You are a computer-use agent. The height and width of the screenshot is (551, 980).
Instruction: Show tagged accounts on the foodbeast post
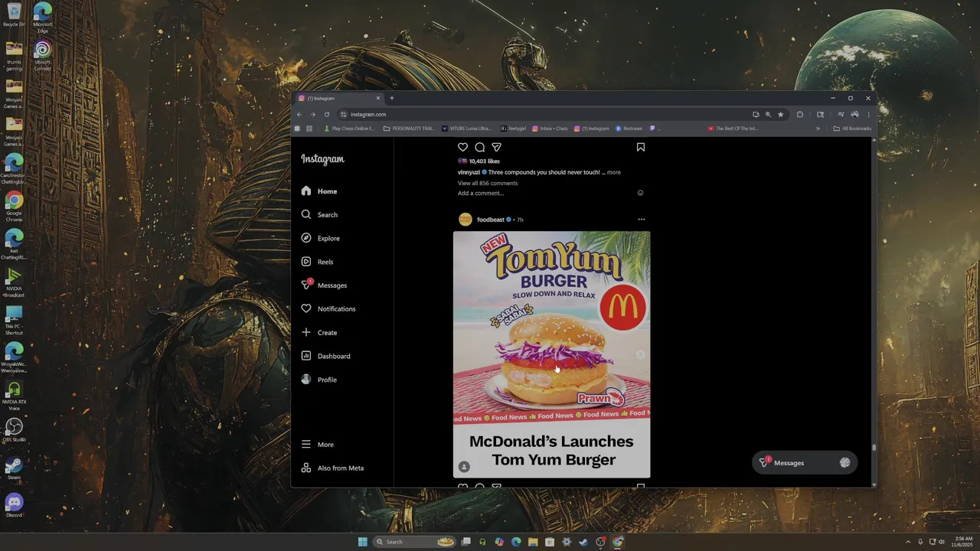(x=464, y=467)
